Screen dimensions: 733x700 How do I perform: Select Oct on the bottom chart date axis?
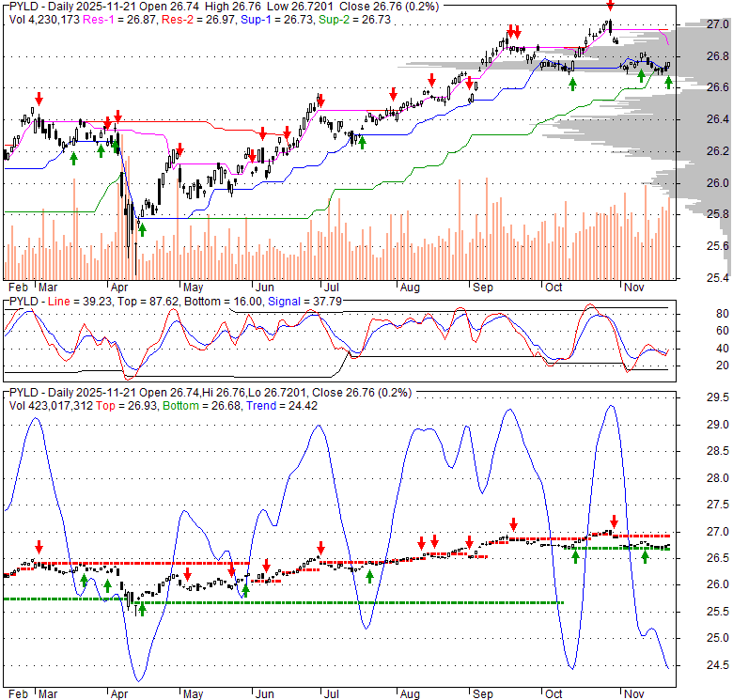click(x=554, y=694)
